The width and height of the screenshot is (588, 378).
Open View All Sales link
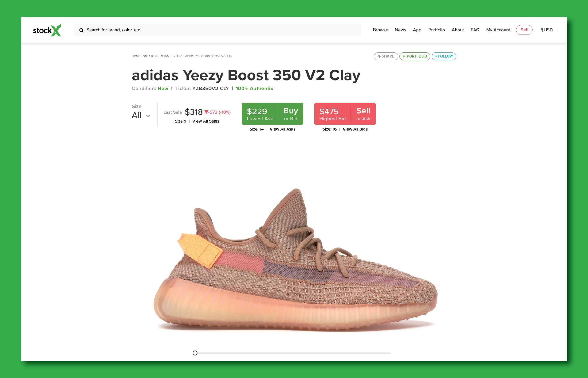click(x=205, y=121)
